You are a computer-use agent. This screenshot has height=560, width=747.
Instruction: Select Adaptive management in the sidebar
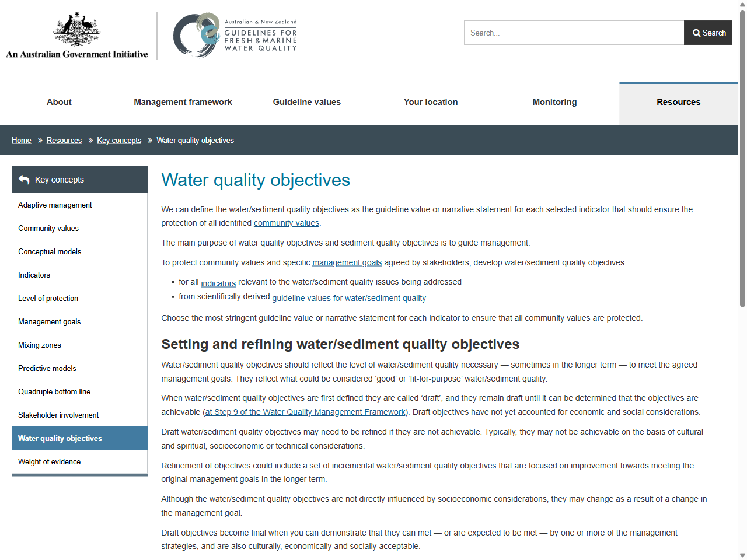point(55,205)
